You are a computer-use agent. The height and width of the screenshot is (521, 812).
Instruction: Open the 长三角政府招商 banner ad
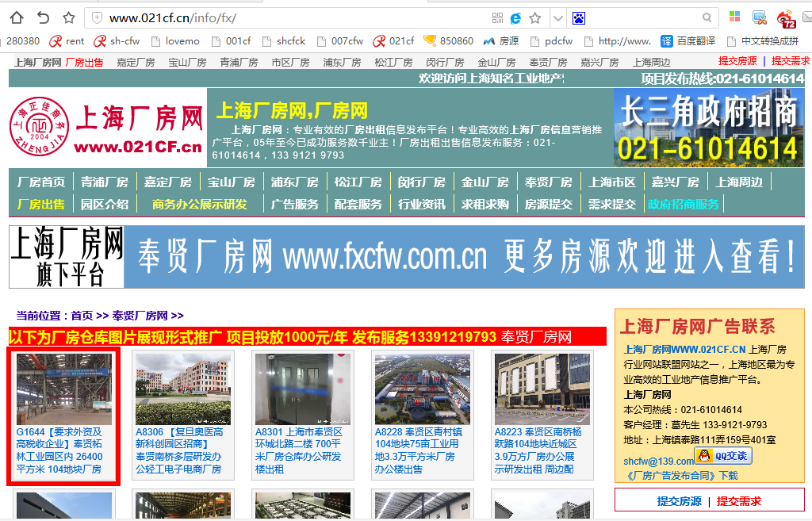pos(709,128)
